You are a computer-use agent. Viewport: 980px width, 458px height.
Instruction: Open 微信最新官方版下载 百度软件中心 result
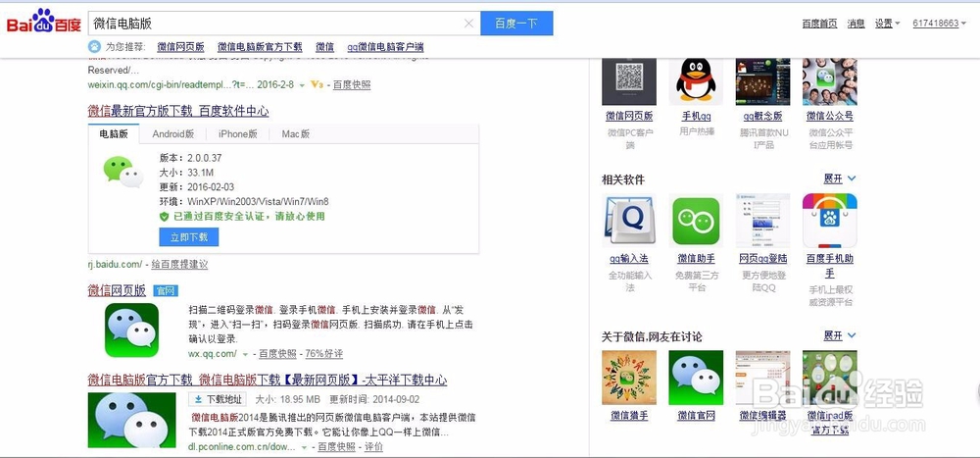coord(178,112)
